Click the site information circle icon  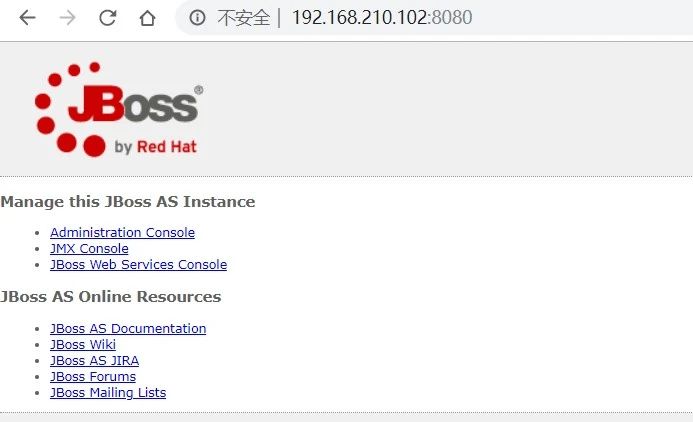tap(198, 18)
